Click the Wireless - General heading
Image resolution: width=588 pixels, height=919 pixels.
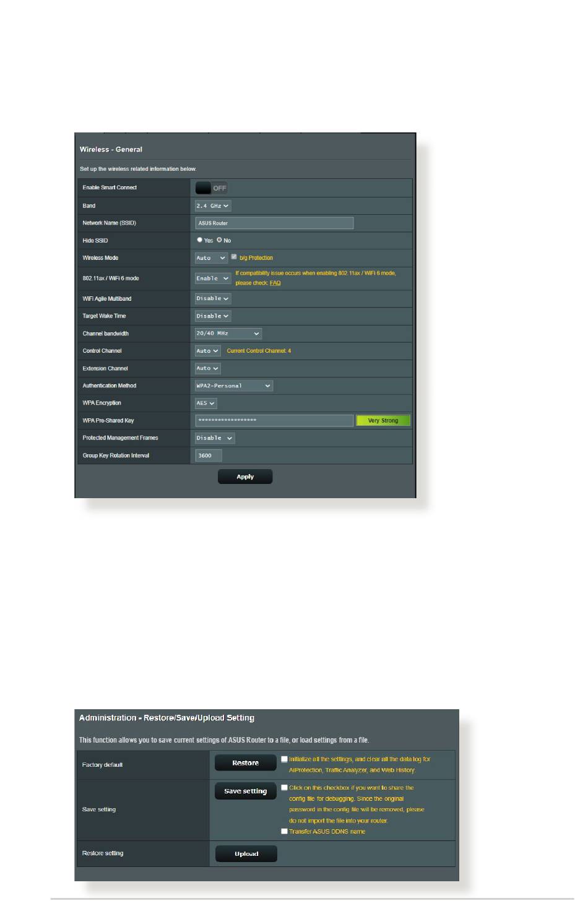click(x=111, y=149)
